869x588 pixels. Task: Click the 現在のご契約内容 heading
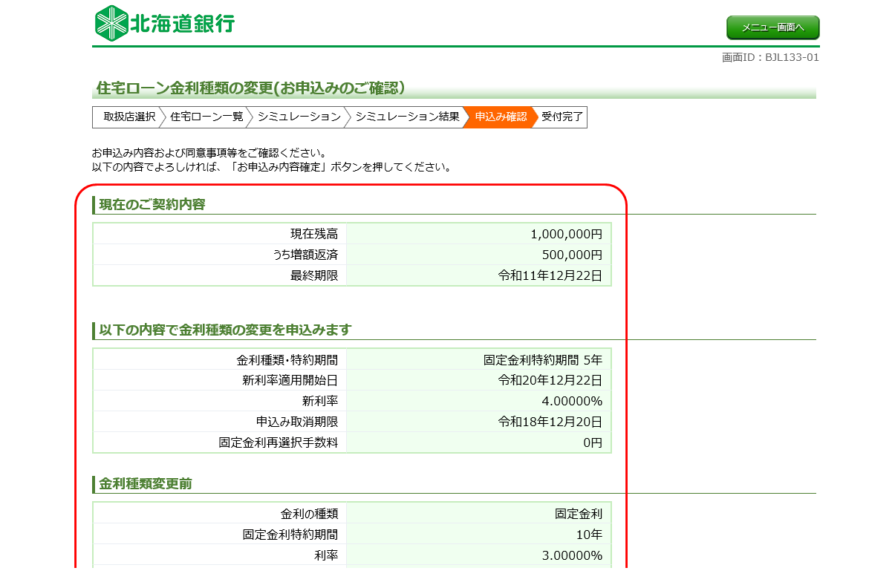coord(152,204)
